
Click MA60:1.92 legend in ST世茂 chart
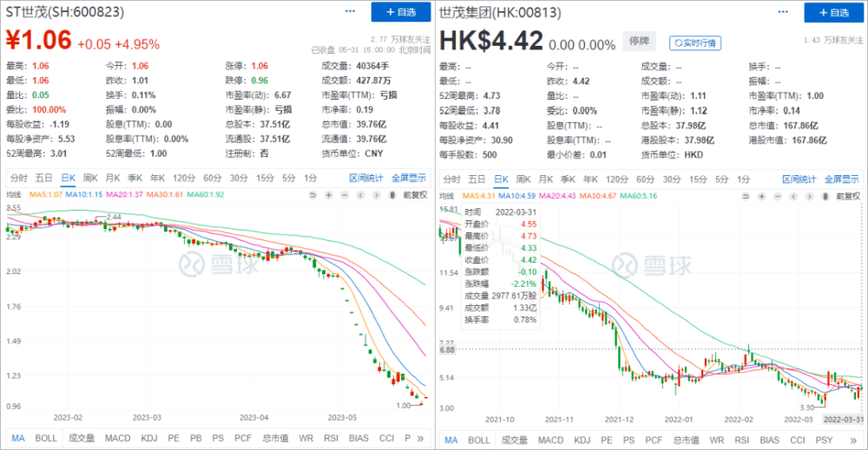[x=206, y=194]
